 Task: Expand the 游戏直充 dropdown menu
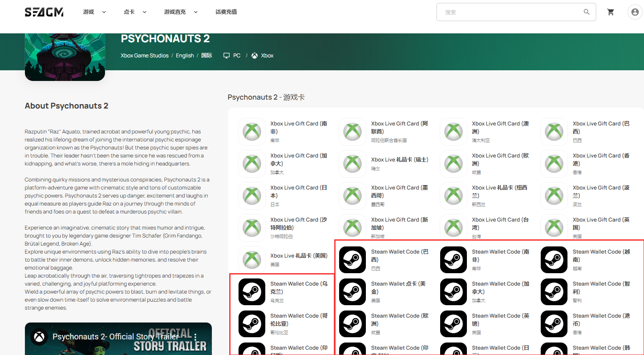click(181, 12)
